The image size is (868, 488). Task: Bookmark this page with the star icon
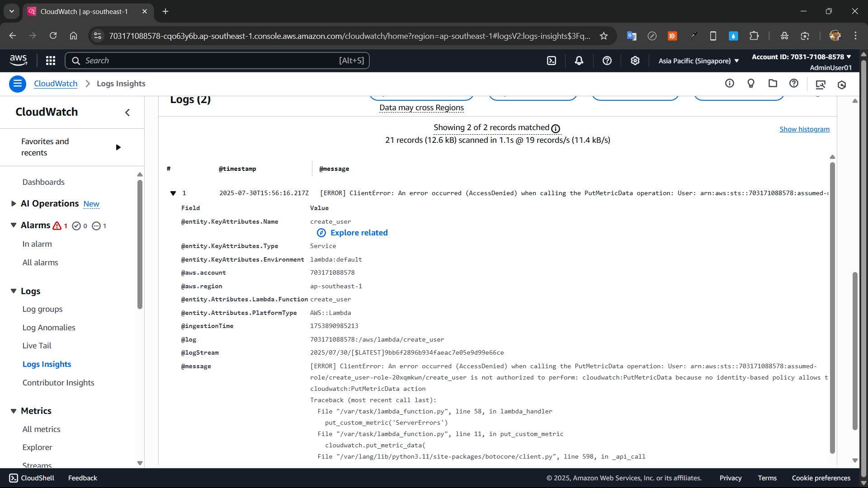(604, 36)
